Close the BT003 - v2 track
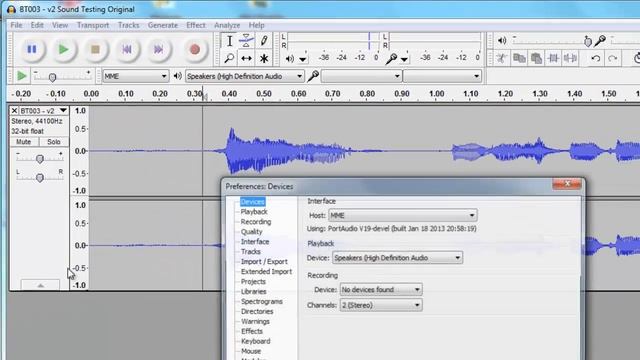Image resolution: width=640 pixels, height=360 pixels. coord(14,111)
